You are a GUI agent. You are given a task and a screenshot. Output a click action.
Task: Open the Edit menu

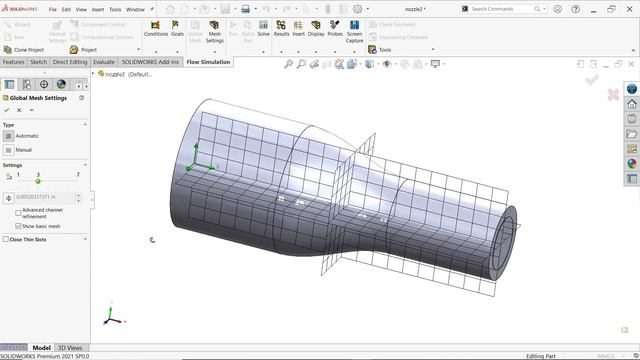click(x=66, y=9)
